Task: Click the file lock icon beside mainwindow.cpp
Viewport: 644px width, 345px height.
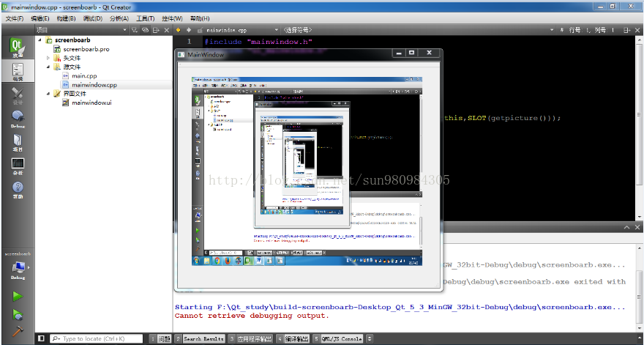Action: (x=200, y=30)
